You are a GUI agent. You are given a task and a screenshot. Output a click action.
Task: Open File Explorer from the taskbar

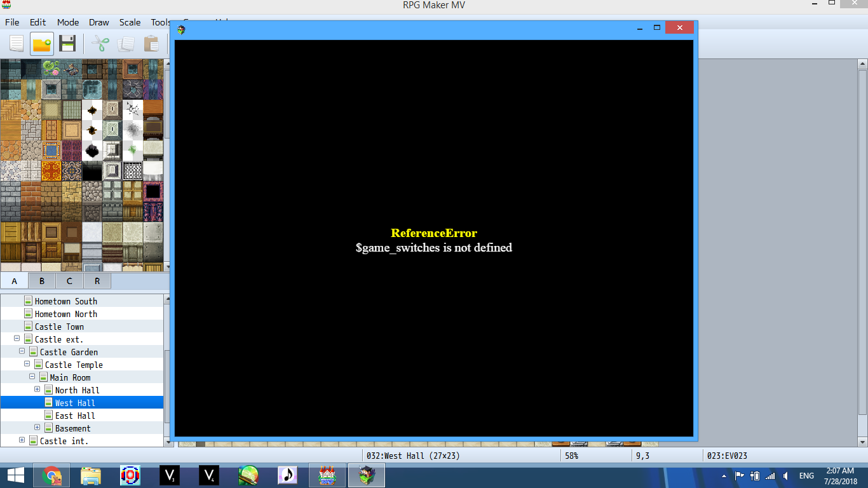(x=91, y=475)
